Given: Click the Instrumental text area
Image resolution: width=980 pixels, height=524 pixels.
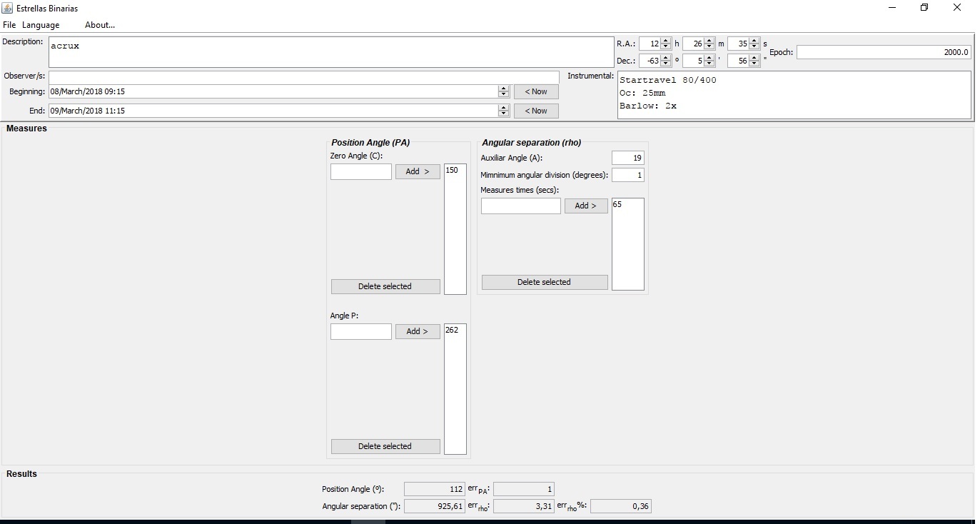Looking at the screenshot, I should [x=794, y=95].
